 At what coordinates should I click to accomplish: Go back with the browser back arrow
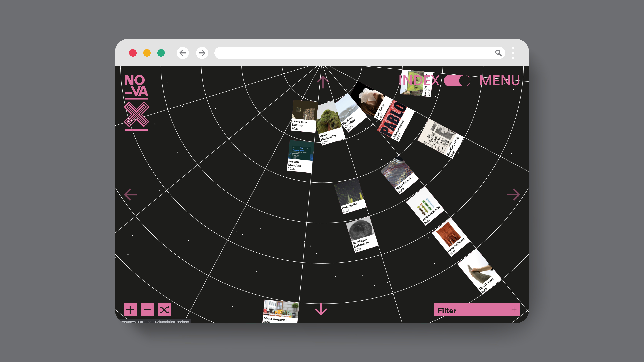click(183, 53)
